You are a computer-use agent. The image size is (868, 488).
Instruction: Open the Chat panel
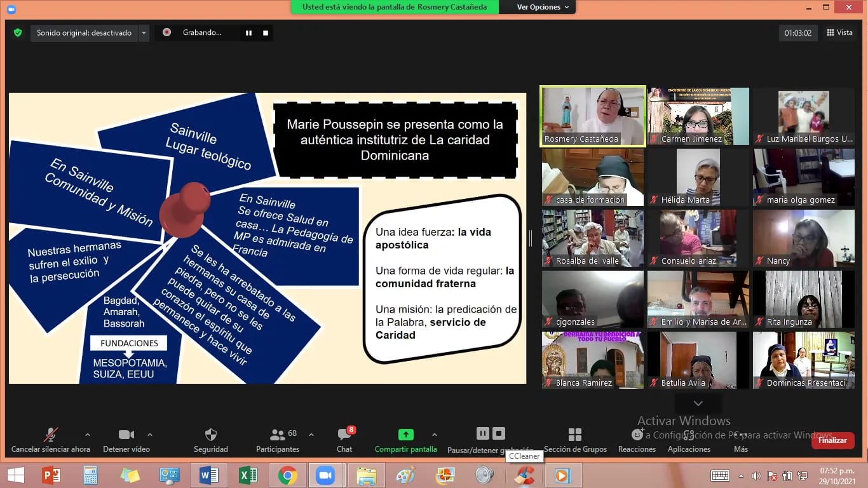point(344,435)
